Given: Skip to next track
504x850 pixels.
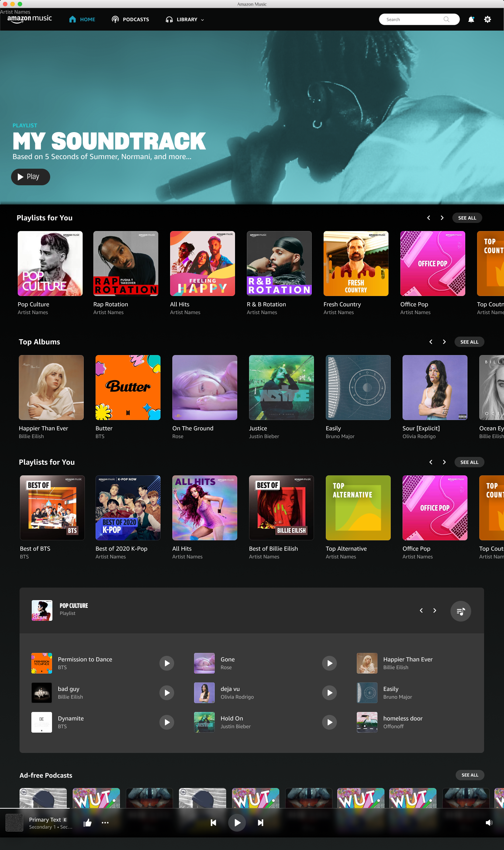Looking at the screenshot, I should tap(260, 823).
